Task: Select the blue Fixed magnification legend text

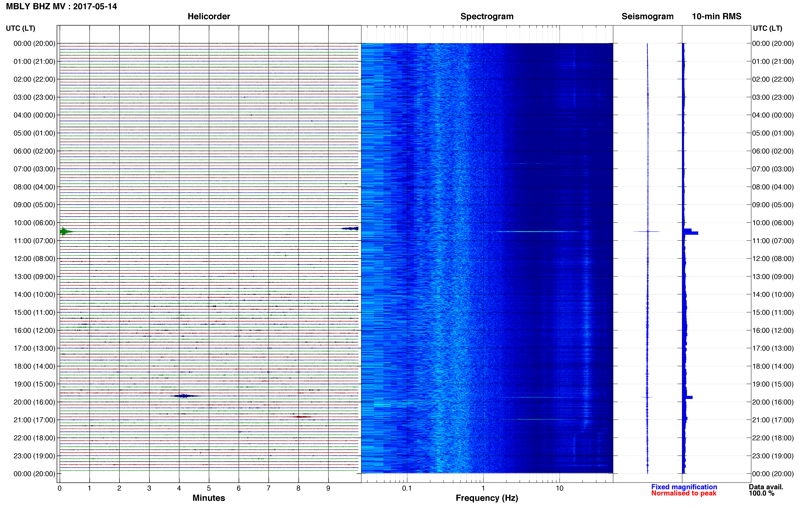Action: pos(684,487)
